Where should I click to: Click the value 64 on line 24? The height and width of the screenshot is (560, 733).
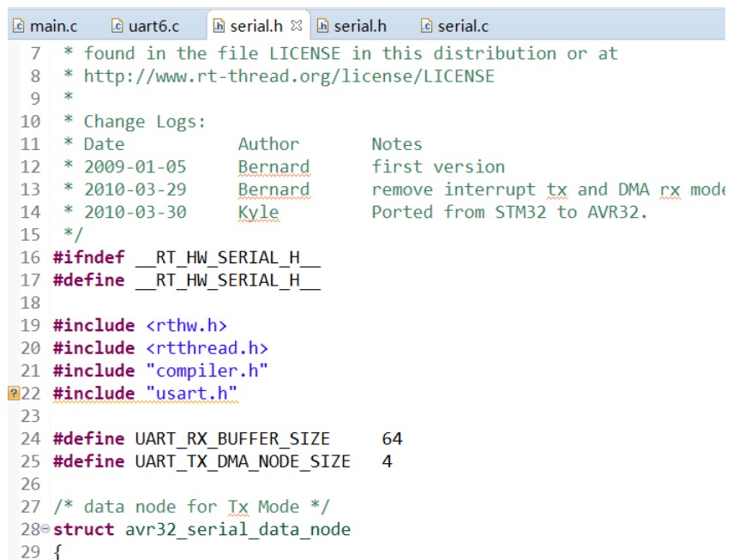click(392, 439)
